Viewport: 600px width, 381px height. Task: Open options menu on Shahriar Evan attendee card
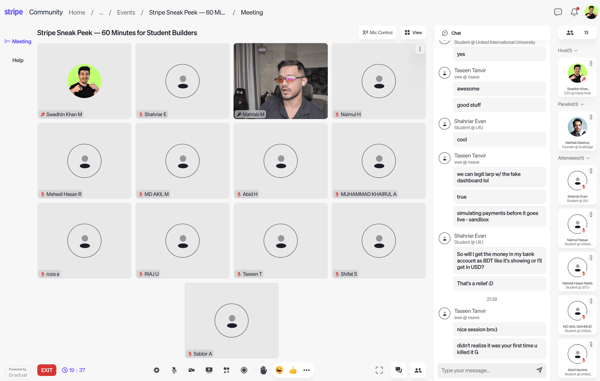pos(591,171)
